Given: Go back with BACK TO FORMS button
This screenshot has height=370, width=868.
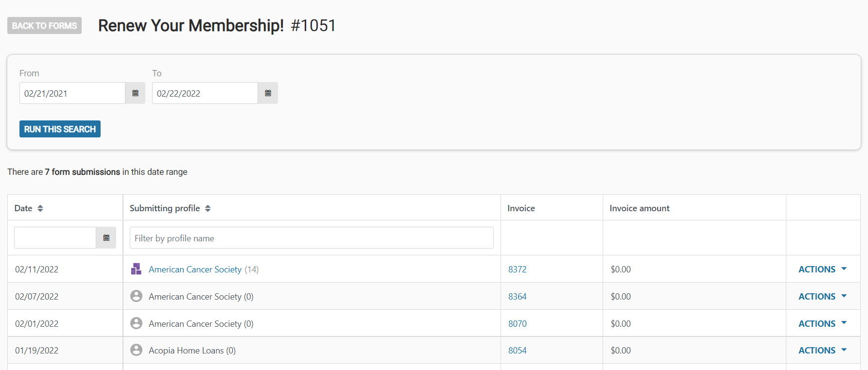Looking at the screenshot, I should [x=44, y=26].
